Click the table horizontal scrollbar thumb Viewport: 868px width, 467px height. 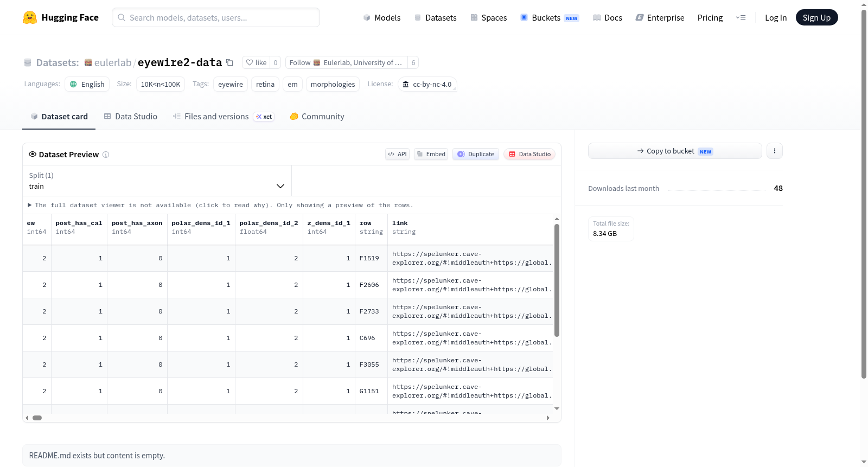[x=37, y=418]
